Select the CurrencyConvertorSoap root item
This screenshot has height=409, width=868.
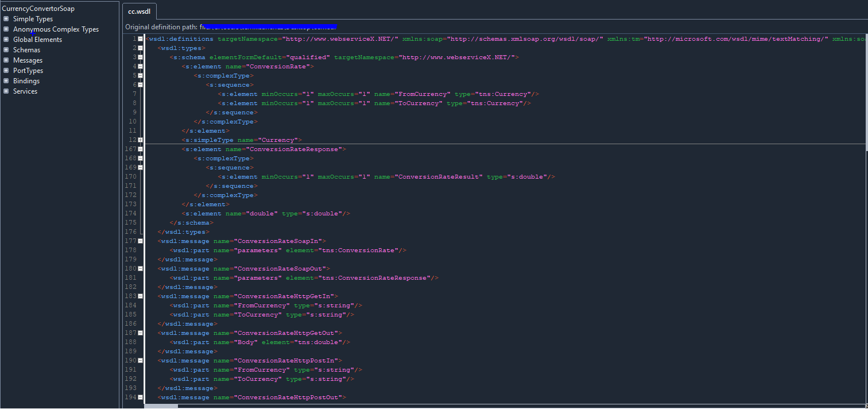(x=38, y=9)
